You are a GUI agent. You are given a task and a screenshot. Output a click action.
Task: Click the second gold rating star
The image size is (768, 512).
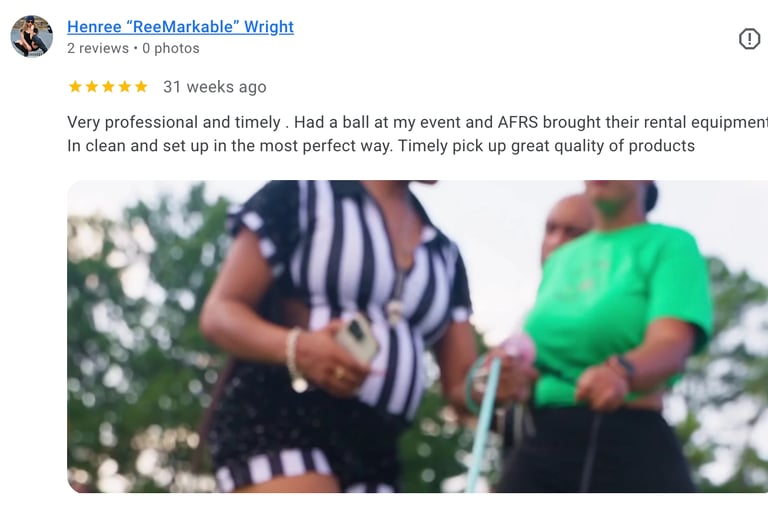[x=92, y=87]
